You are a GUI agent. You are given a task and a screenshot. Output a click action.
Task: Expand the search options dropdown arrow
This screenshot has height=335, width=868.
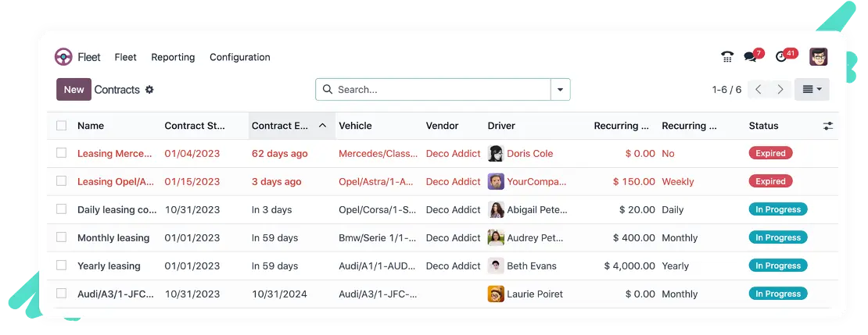coord(560,90)
